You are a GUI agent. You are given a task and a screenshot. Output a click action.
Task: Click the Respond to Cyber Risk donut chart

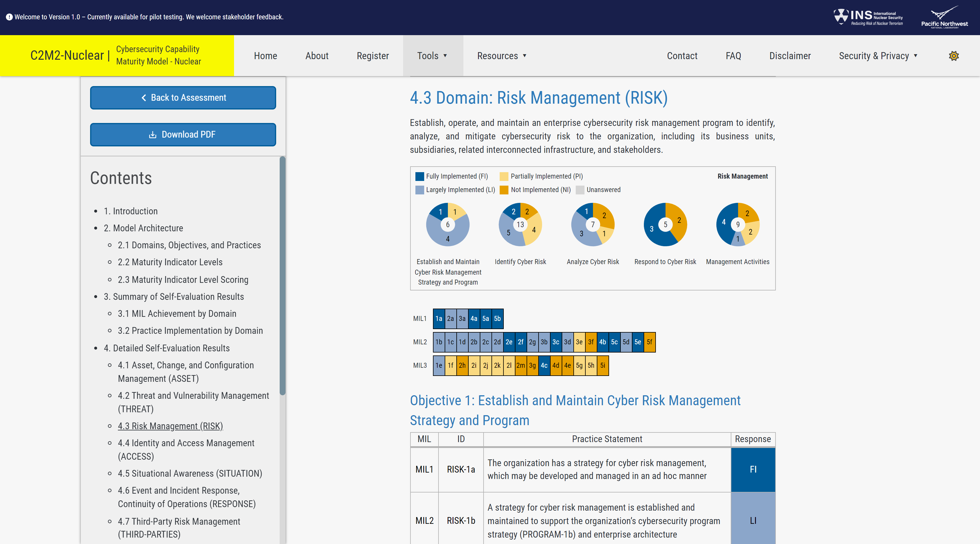point(665,225)
